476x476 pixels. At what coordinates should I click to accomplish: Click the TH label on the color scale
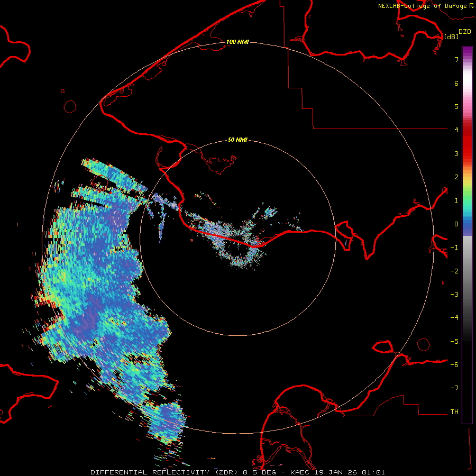click(454, 412)
